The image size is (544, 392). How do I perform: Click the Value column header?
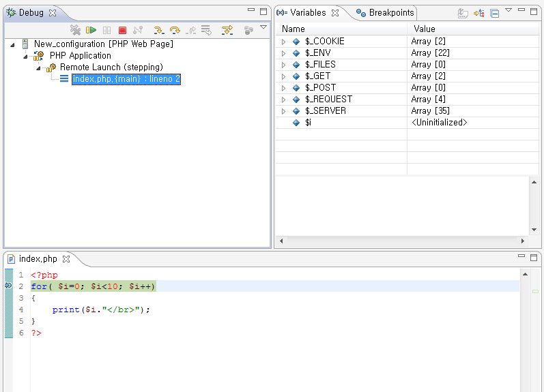click(473, 29)
